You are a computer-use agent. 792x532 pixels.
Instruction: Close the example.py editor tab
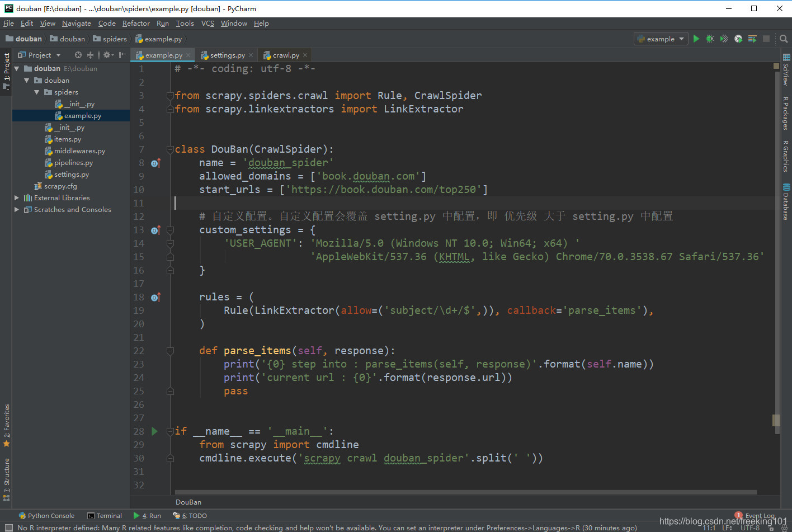[x=188, y=55]
